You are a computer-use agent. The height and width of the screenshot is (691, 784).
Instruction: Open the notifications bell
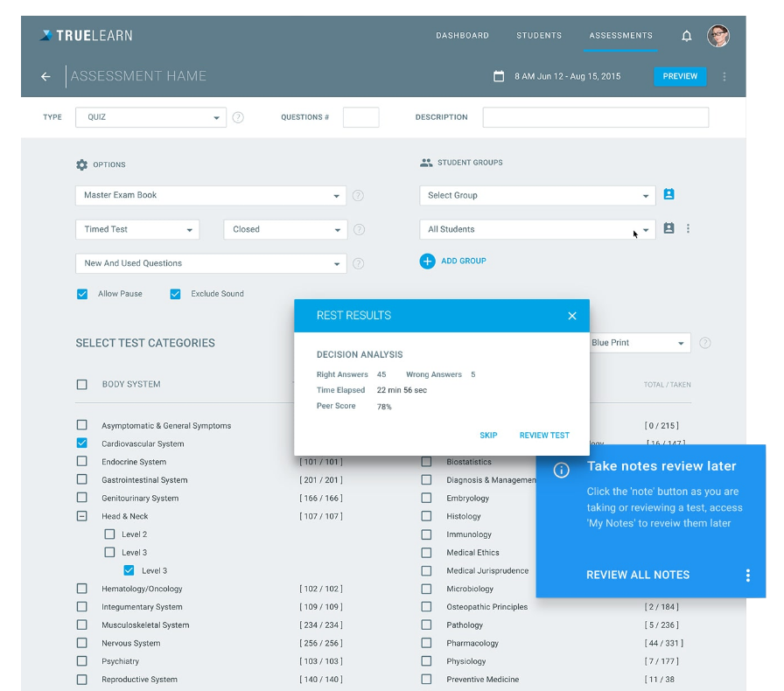pyautogui.click(x=687, y=36)
